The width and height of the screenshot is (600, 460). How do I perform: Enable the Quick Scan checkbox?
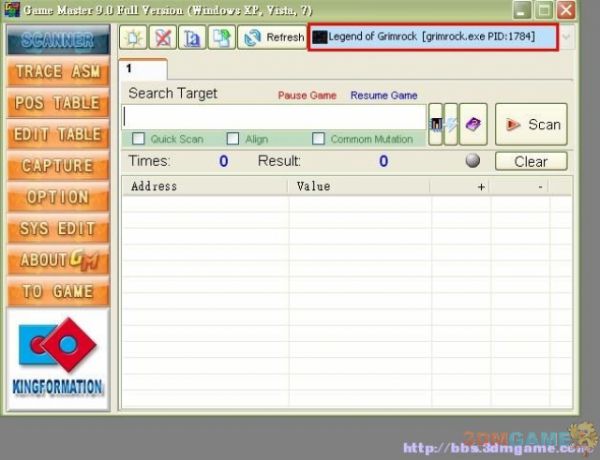pos(139,139)
